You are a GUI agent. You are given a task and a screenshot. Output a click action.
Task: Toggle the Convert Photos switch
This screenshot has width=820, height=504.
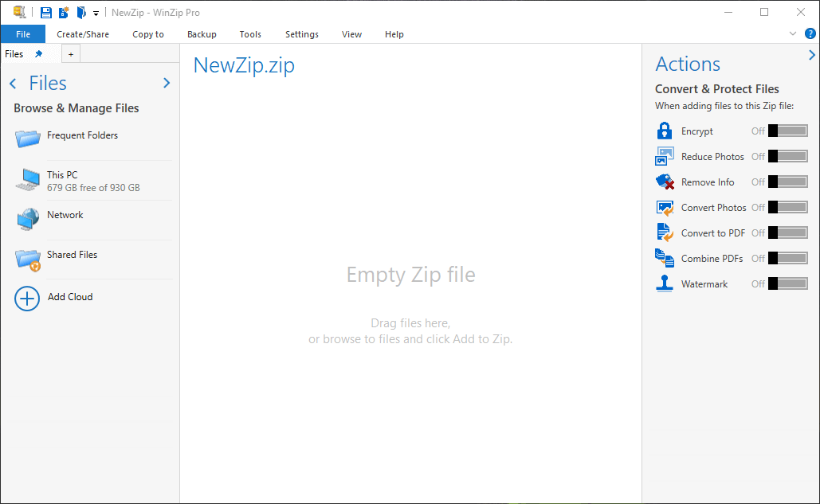click(x=787, y=207)
